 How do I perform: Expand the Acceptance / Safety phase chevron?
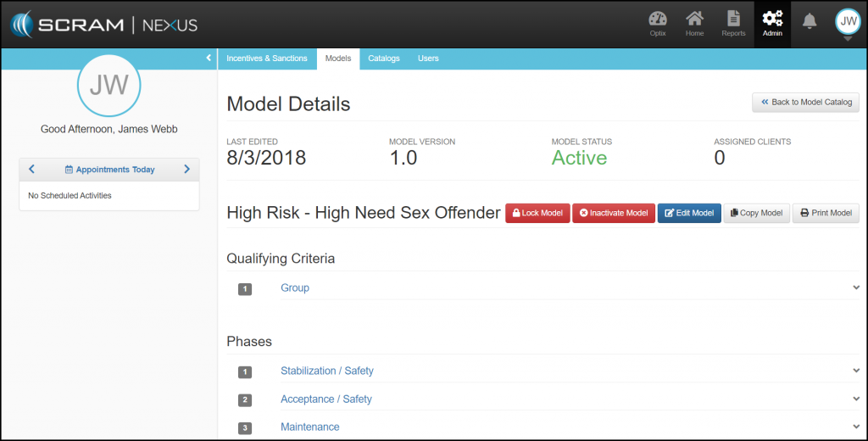point(856,399)
